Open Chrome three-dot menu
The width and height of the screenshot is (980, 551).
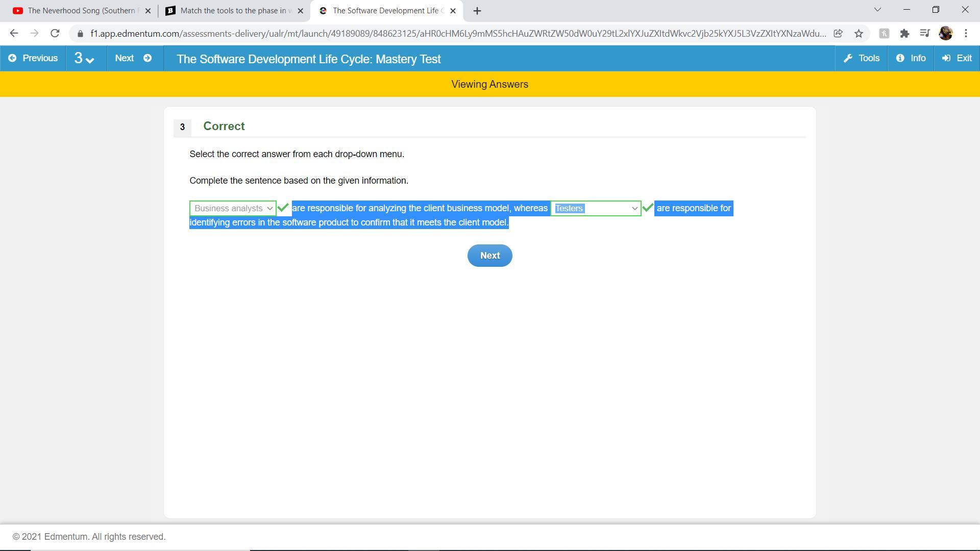(x=966, y=34)
